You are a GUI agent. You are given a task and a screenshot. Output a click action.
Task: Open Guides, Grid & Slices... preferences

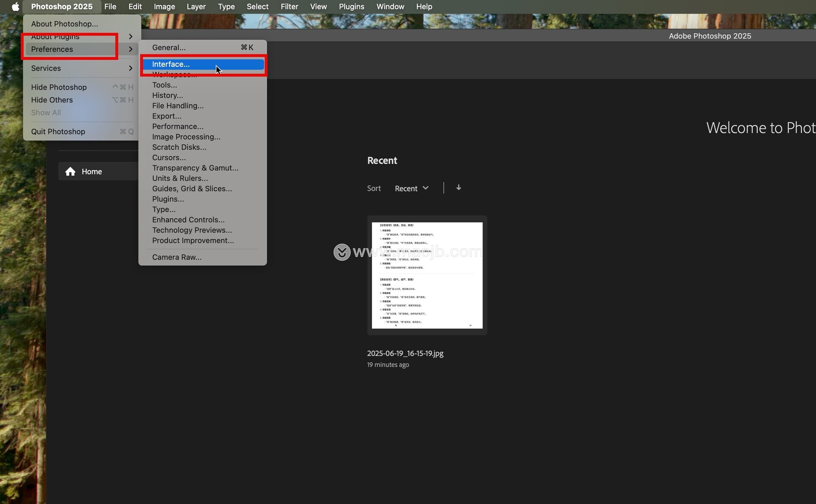click(203, 189)
